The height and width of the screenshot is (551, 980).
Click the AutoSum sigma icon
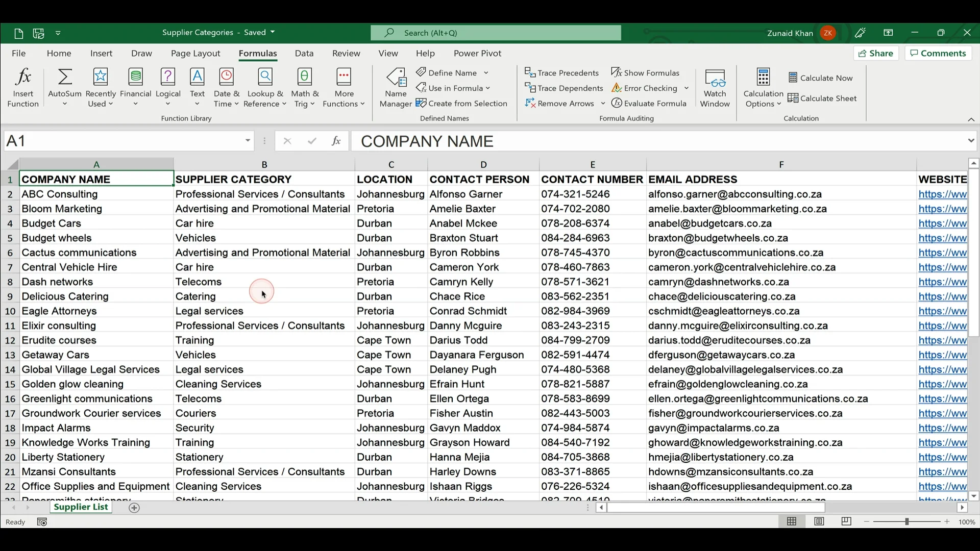pyautogui.click(x=65, y=77)
